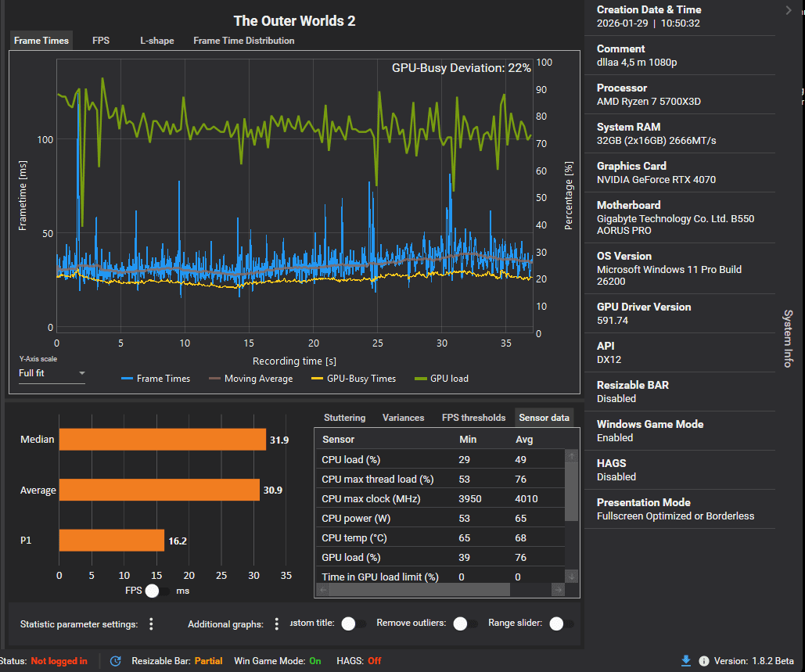This screenshot has height=672, width=805.
Task: Collapse System Info panel with chevron
Action: [x=789, y=10]
